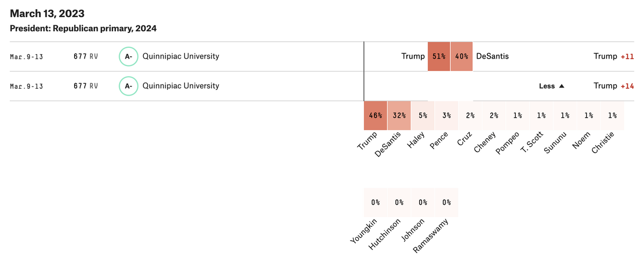The image size is (644, 273).
Task: Open first Quinnipiac University pollster link
Action: (x=181, y=56)
